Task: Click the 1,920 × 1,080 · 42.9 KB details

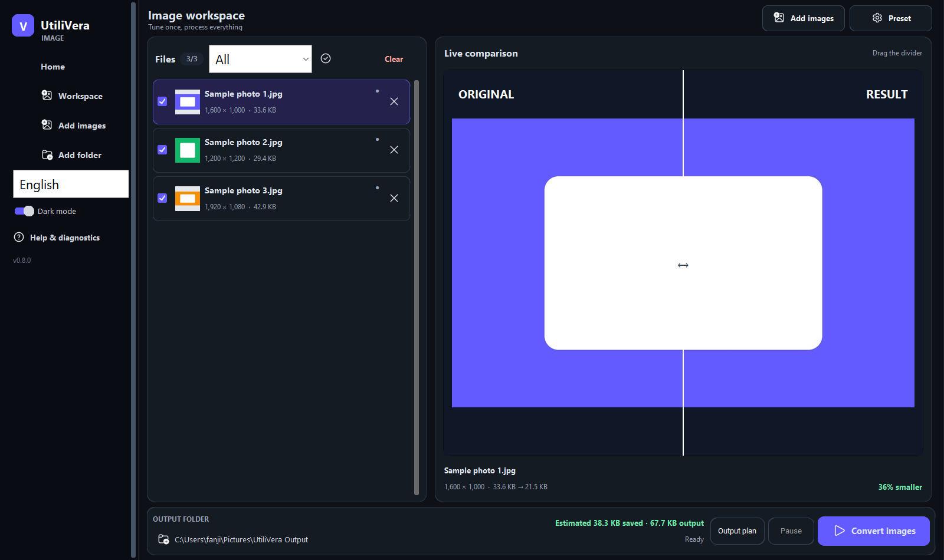Action: tap(240, 207)
